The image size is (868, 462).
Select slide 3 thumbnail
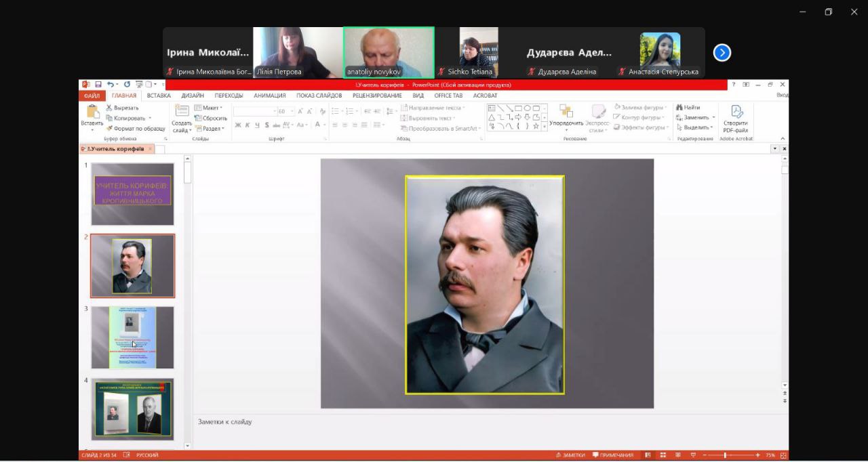click(x=133, y=337)
